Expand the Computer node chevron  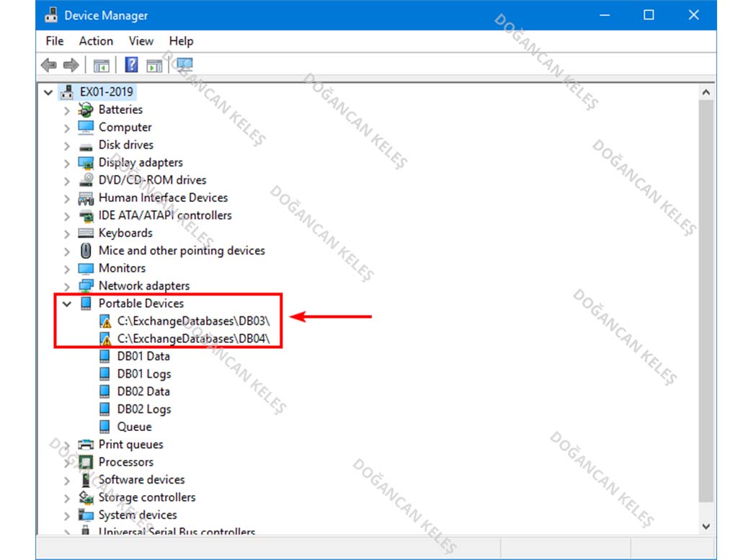(x=67, y=128)
